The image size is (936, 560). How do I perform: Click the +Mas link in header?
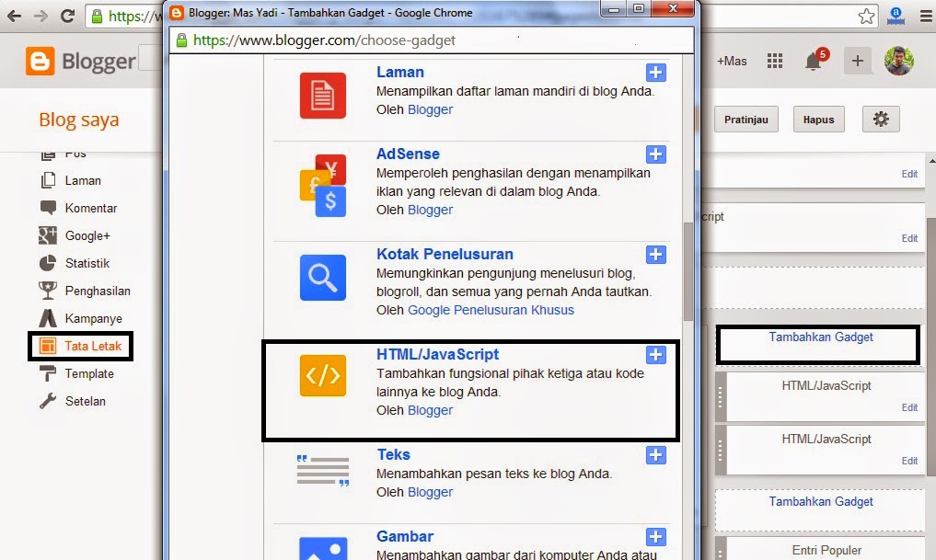pyautogui.click(x=732, y=61)
